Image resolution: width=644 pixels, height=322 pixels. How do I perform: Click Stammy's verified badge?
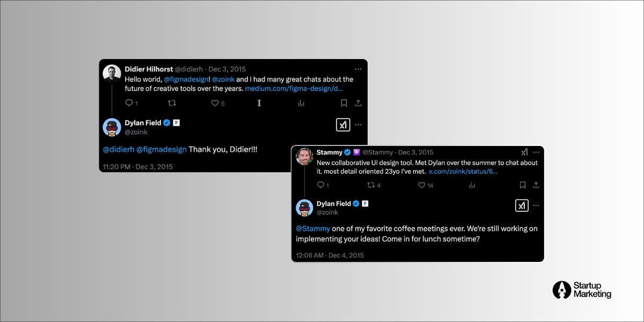click(x=347, y=152)
